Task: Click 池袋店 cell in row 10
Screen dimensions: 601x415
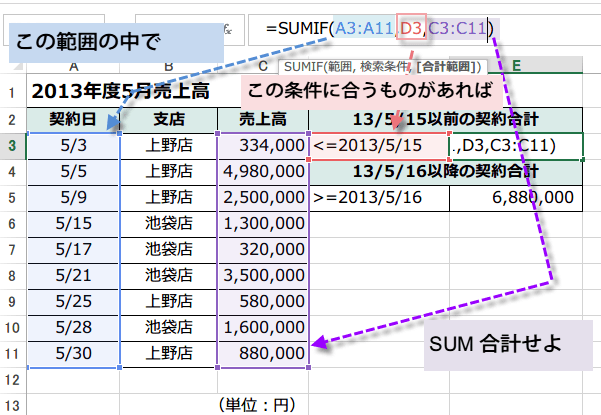Action: [x=169, y=328]
